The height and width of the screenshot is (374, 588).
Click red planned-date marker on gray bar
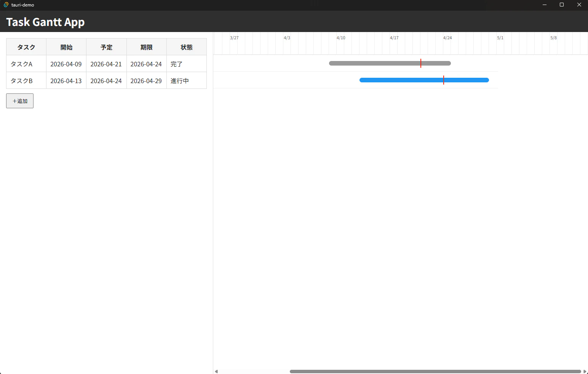pyautogui.click(x=421, y=63)
